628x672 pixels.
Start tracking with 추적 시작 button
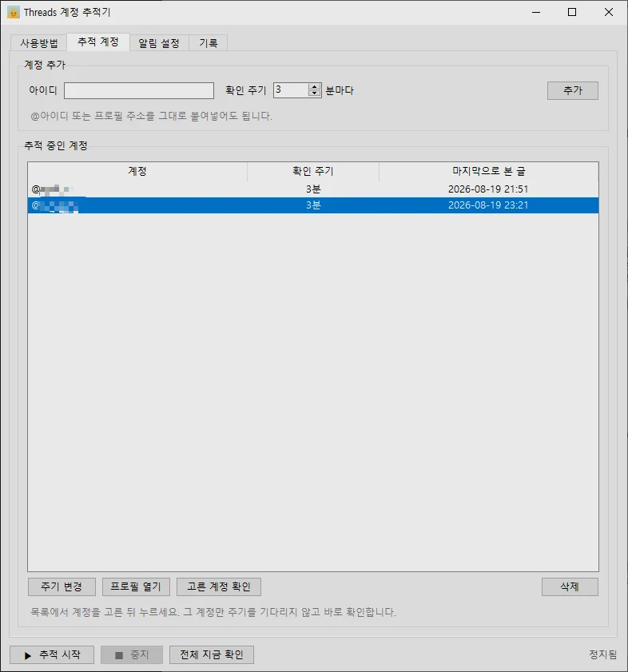tap(52, 655)
